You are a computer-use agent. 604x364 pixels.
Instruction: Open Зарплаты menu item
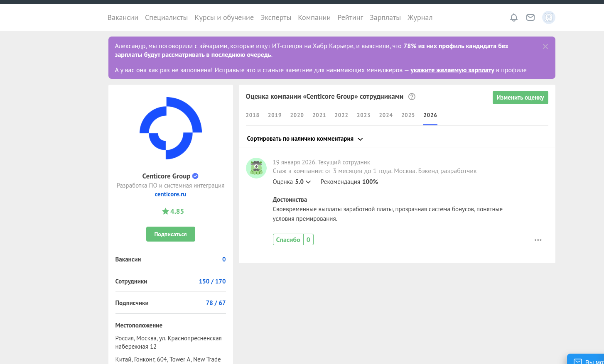point(385,17)
